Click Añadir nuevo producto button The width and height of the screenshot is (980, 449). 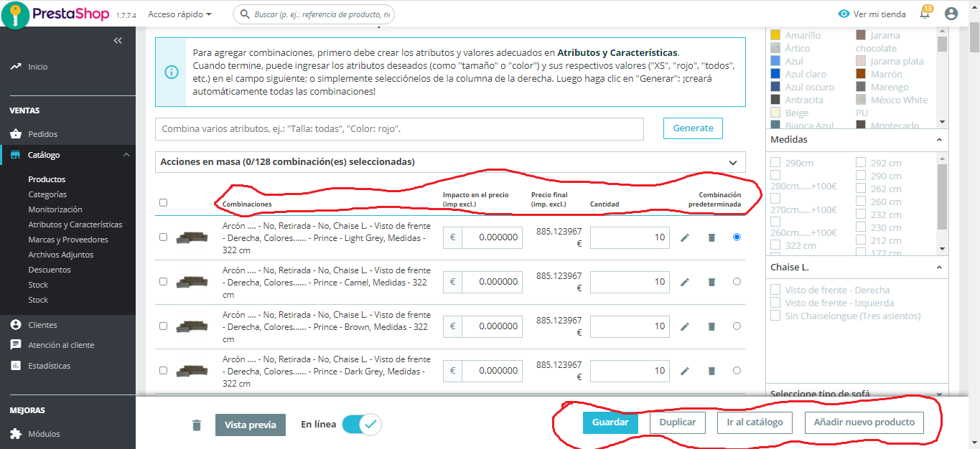[x=864, y=422]
